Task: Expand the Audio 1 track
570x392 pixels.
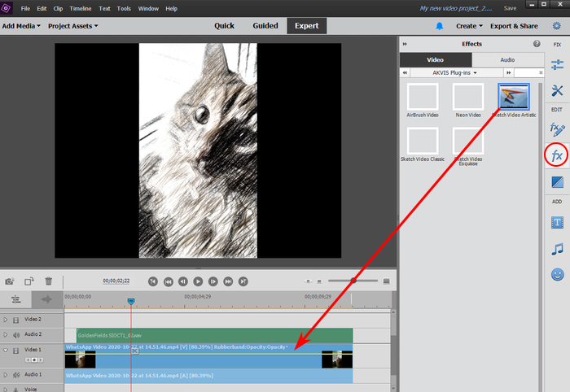Action: point(6,375)
